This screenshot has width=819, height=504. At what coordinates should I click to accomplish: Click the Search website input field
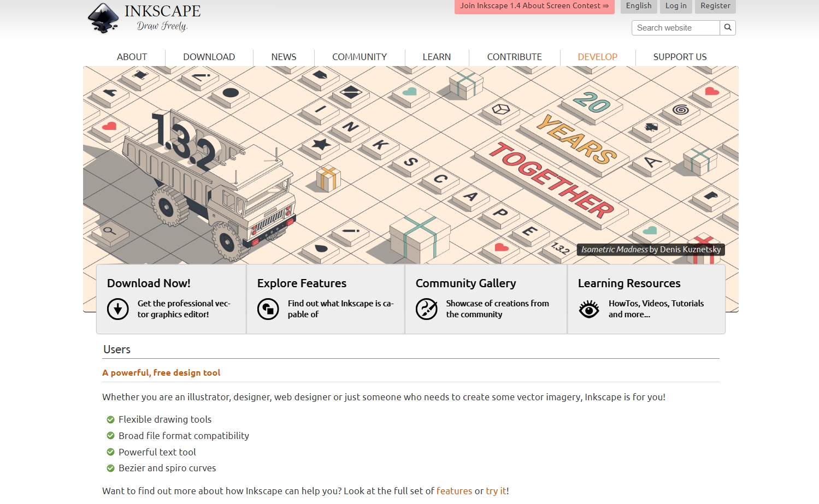tap(675, 27)
